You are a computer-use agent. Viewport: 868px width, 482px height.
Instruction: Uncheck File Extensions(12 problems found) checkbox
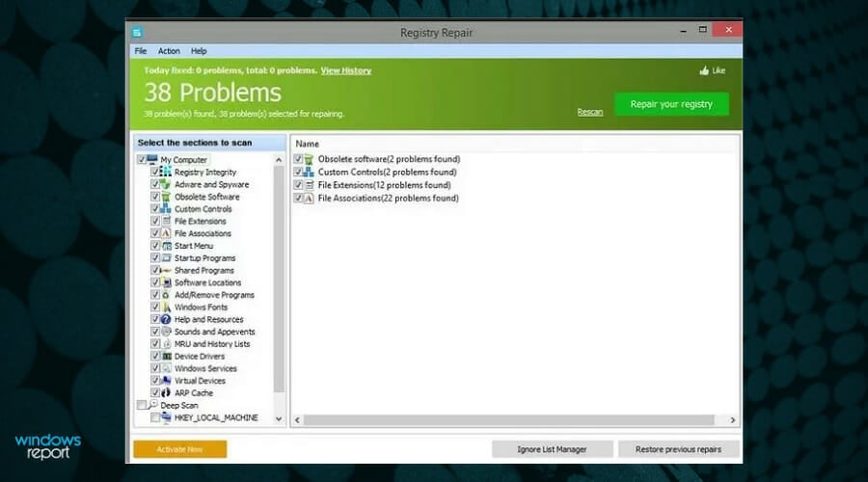[298, 185]
